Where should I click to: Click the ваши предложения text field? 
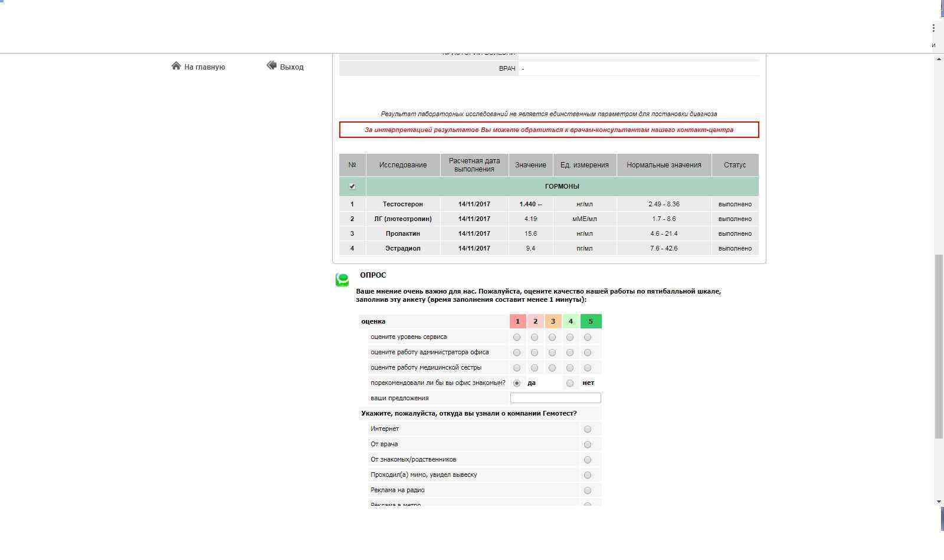coord(555,398)
